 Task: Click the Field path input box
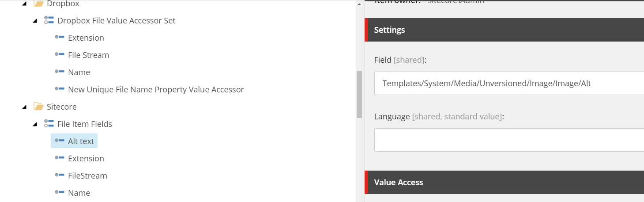509,83
